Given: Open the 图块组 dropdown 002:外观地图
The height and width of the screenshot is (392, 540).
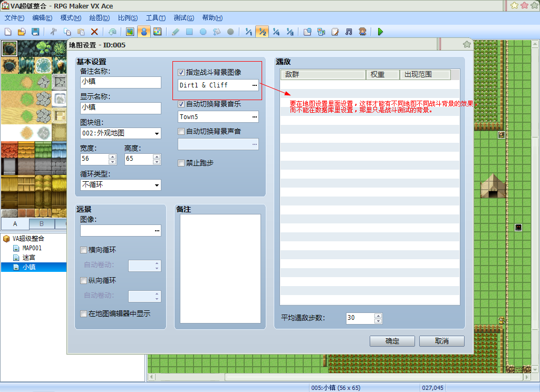Looking at the screenshot, I should coord(121,133).
